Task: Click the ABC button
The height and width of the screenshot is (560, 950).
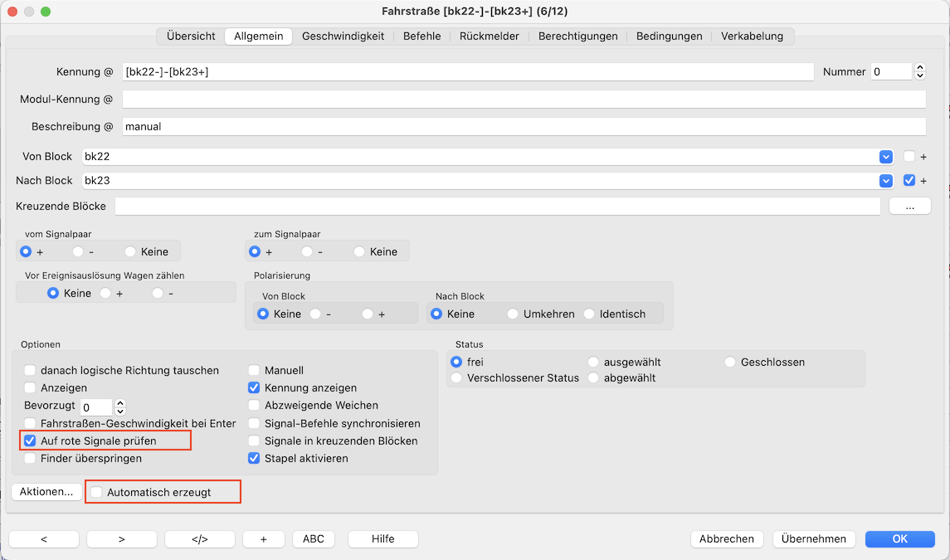Action: click(x=314, y=538)
